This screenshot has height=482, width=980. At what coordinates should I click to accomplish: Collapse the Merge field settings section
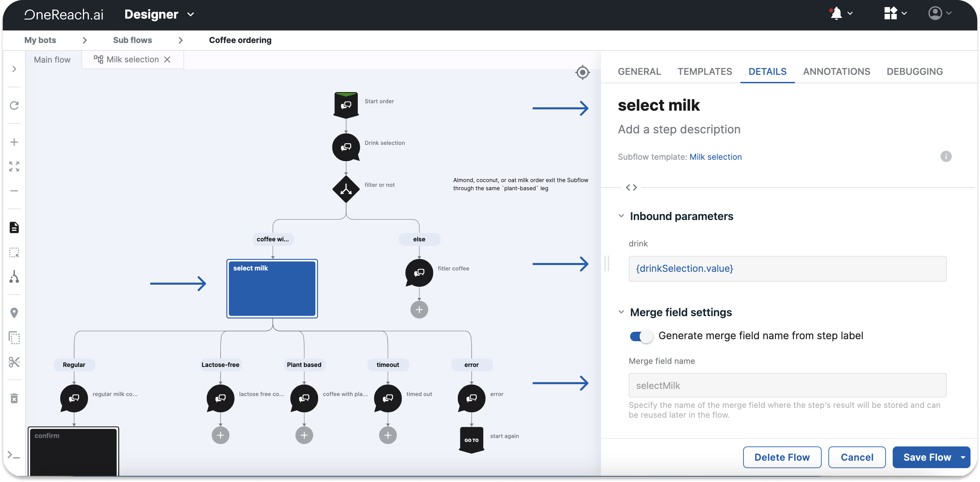pos(621,312)
